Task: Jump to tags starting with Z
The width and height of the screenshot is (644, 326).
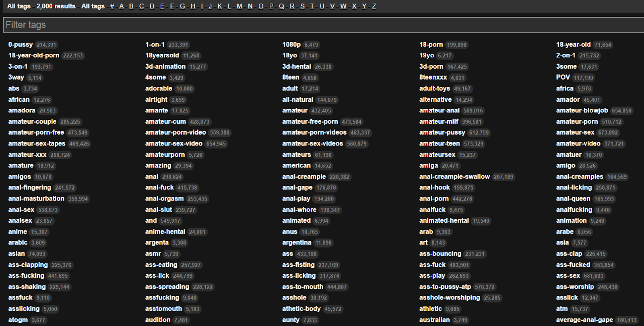Action: (374, 6)
